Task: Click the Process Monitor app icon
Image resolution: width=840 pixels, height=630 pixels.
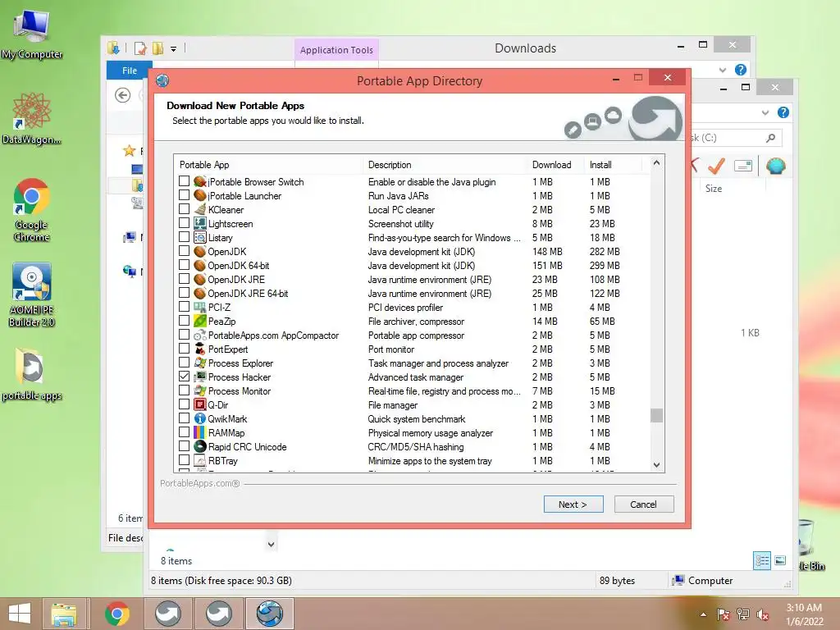Action: coord(200,390)
